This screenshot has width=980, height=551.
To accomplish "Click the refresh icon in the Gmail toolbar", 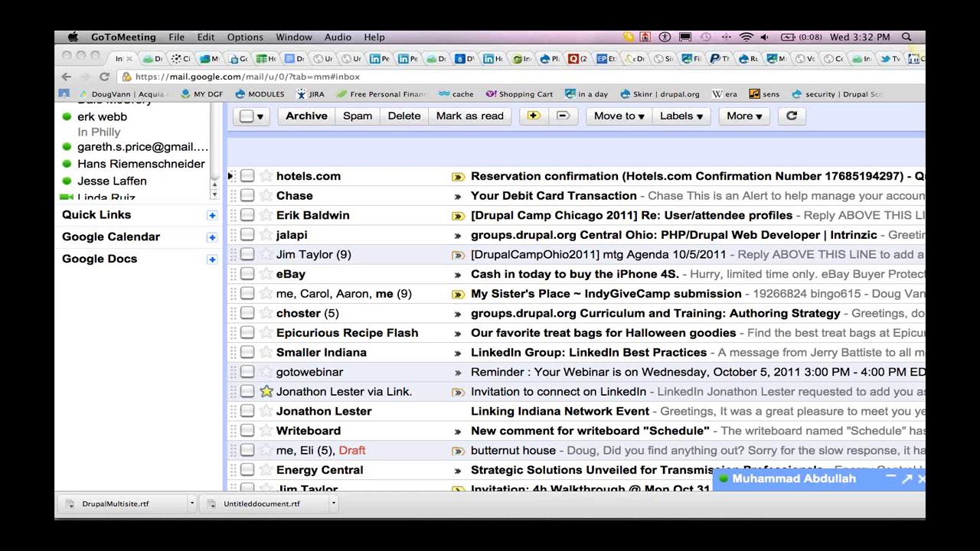I will coord(792,116).
